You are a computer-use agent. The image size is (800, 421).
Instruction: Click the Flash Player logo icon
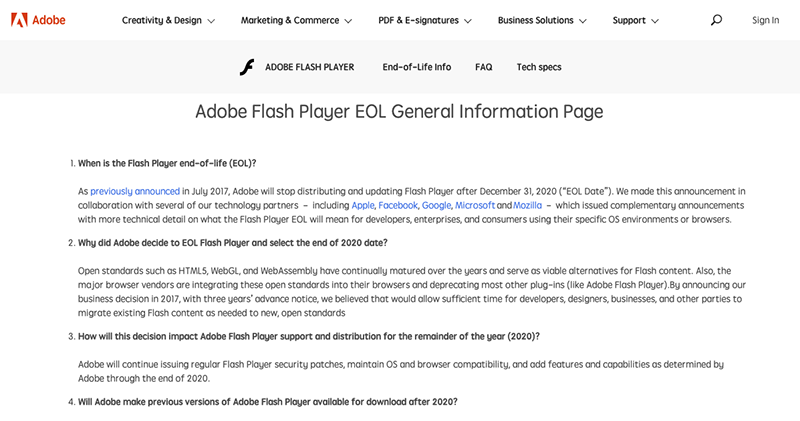point(247,67)
